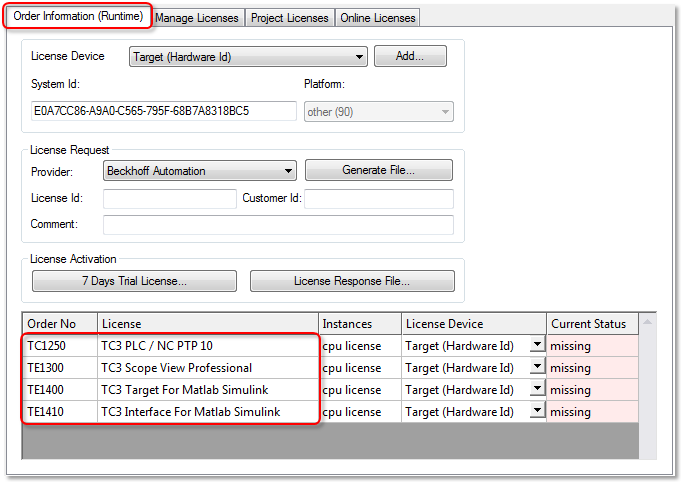Open the Manage Licenses tab

click(x=197, y=18)
